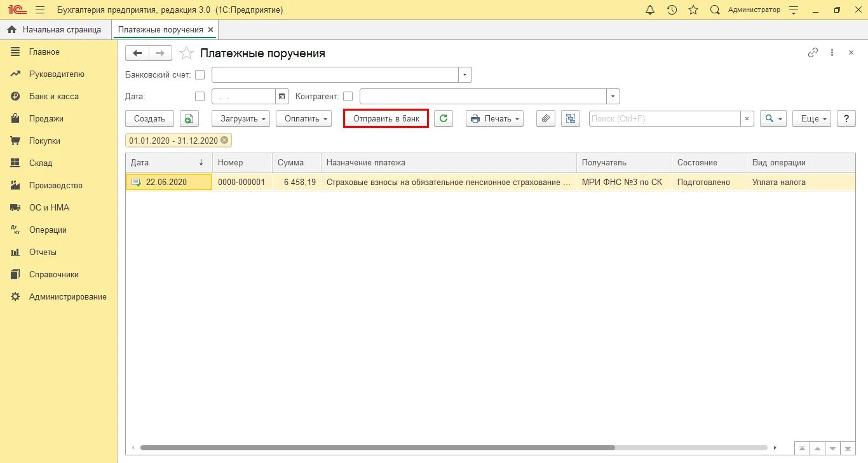The height and width of the screenshot is (463, 868).
Task: Open the Отчеты section
Action: 58,252
